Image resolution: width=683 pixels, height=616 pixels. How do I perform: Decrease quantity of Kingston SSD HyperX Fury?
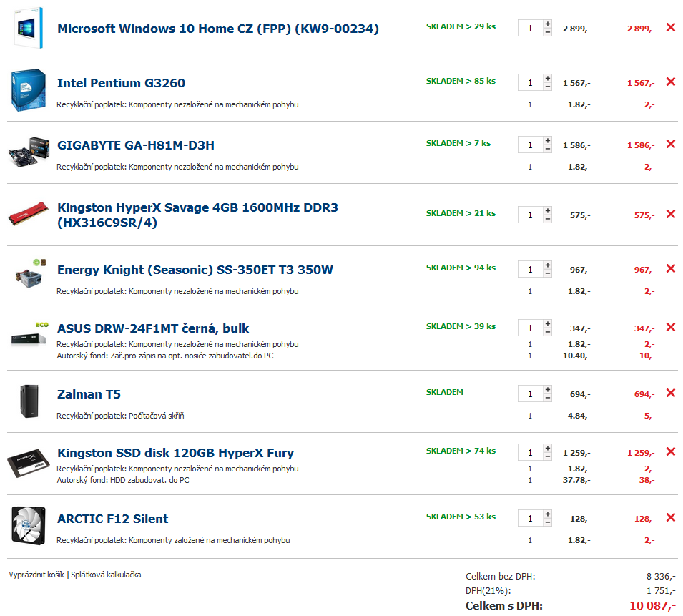[x=548, y=456]
